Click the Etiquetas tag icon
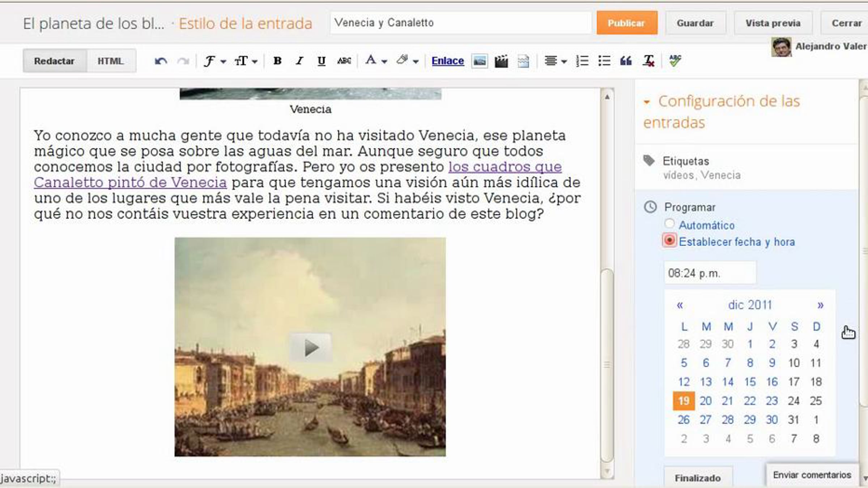This screenshot has height=488, width=868. pyautogui.click(x=649, y=160)
